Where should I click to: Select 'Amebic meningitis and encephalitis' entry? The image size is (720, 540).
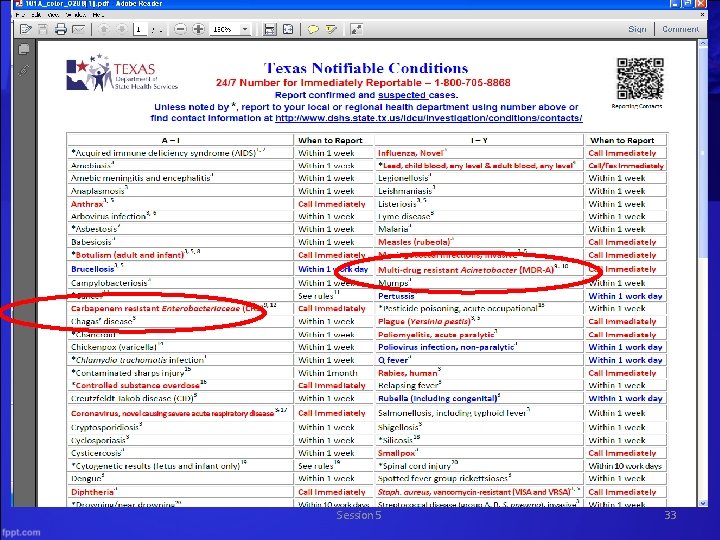tap(141, 178)
